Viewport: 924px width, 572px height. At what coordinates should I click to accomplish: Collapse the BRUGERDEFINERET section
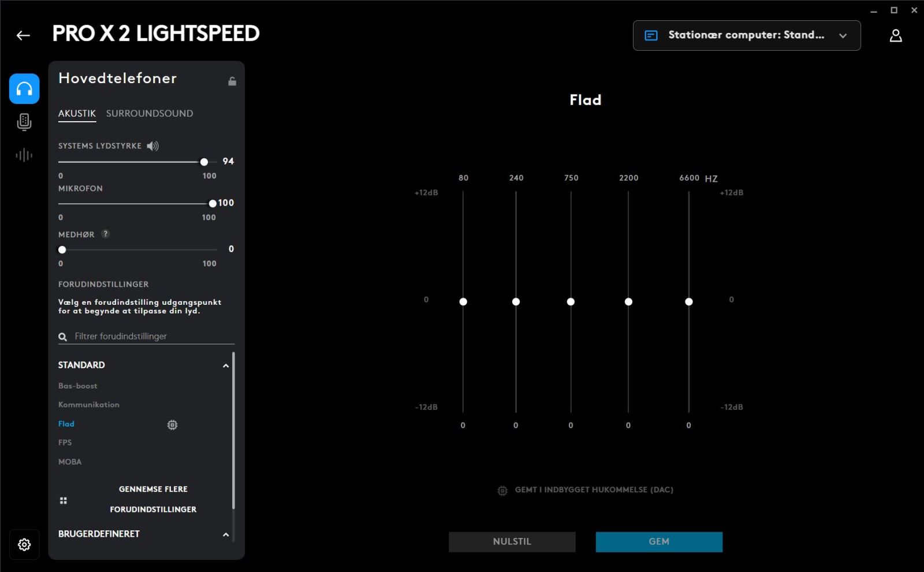tap(226, 534)
